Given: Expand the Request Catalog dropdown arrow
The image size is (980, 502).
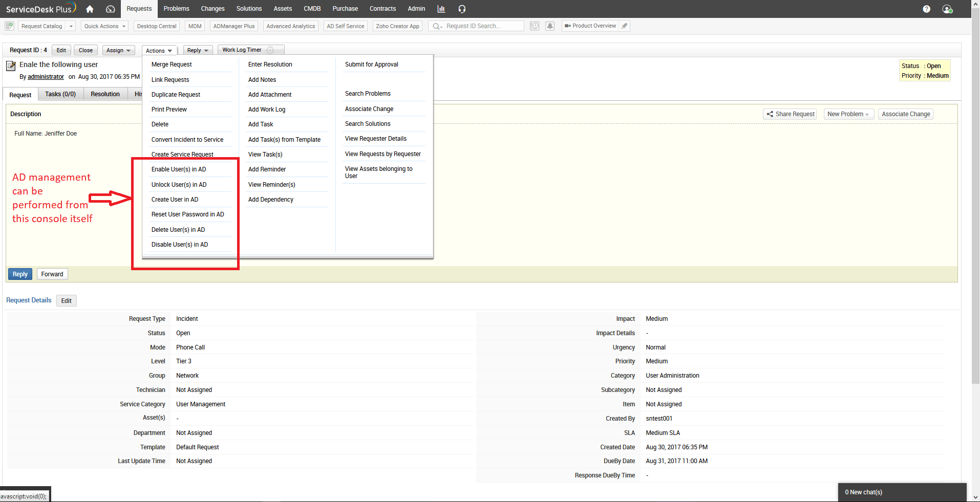Looking at the screenshot, I should tap(71, 26).
